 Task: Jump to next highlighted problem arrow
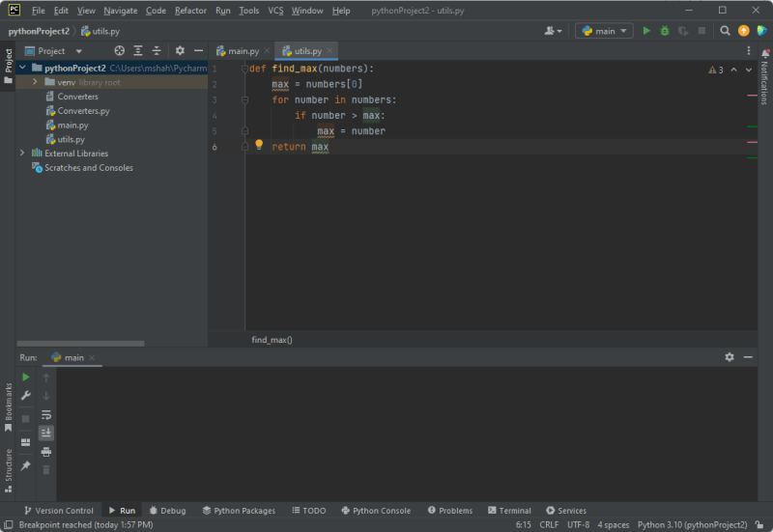[x=748, y=70]
